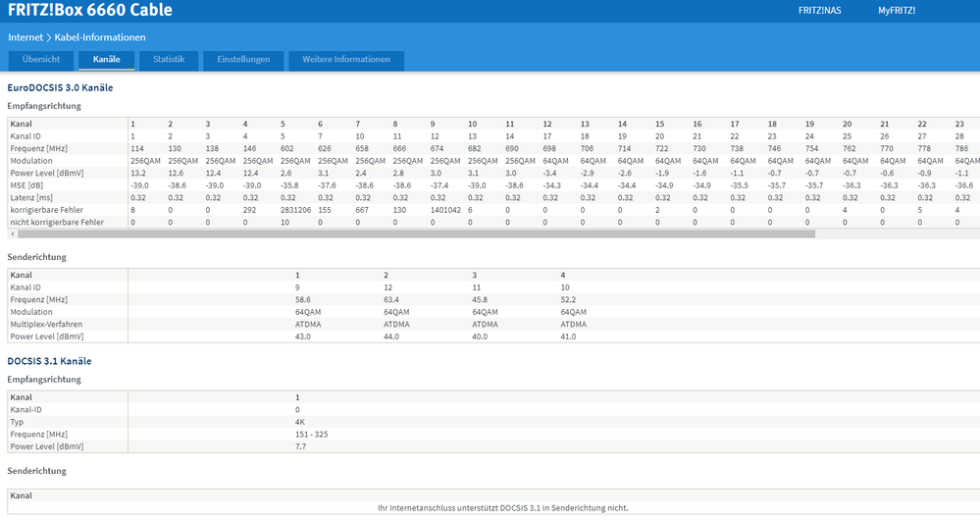The width and height of the screenshot is (980, 520).
Task: Click correctable errors value 667
Action: [x=362, y=210]
